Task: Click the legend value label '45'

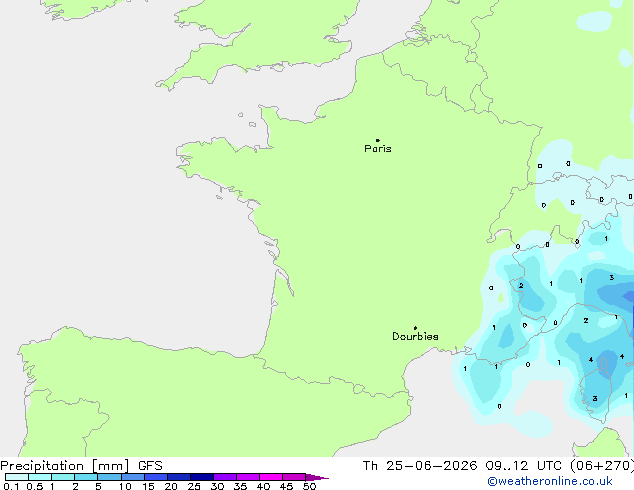Action: (286, 486)
